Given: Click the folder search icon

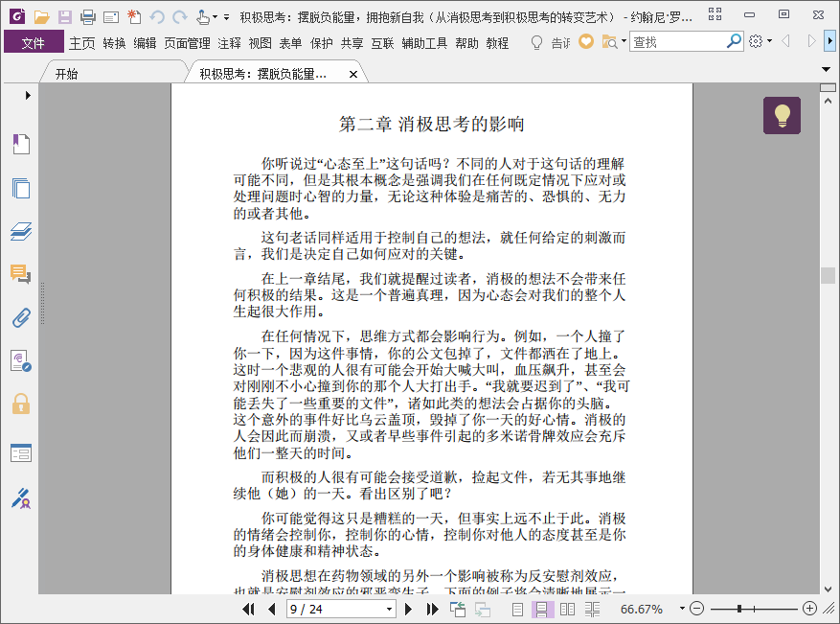Looking at the screenshot, I should coord(609,42).
